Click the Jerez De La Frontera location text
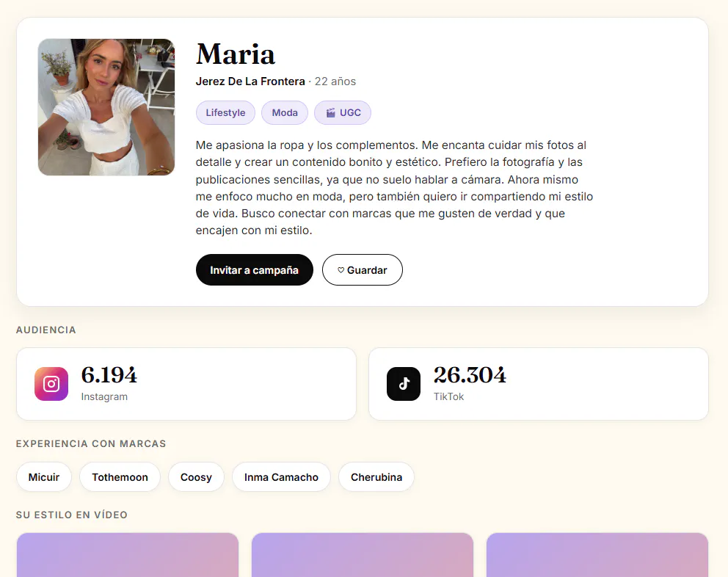 [250, 81]
